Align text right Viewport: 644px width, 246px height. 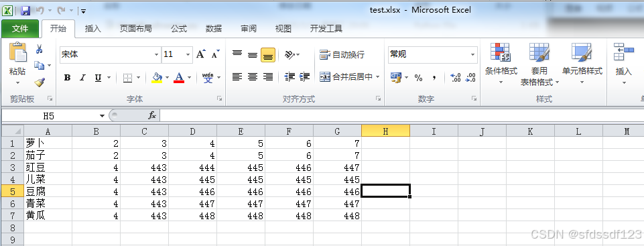click(x=268, y=77)
